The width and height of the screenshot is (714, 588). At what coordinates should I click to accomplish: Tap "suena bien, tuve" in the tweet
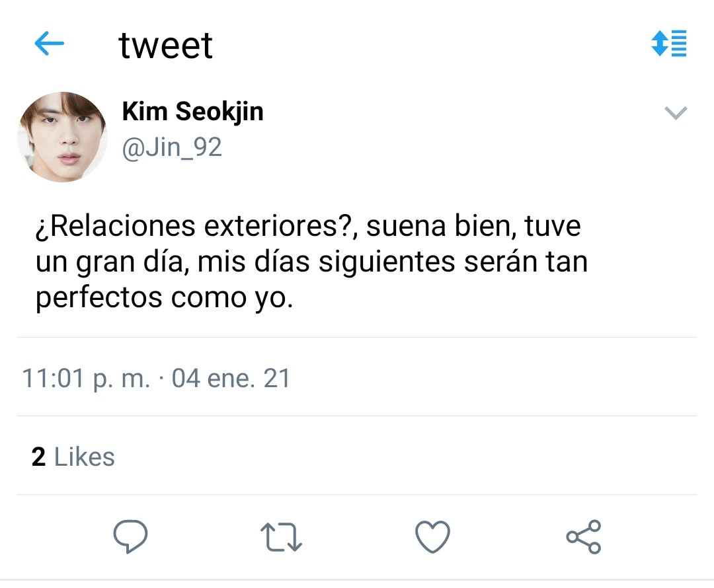[473, 226]
